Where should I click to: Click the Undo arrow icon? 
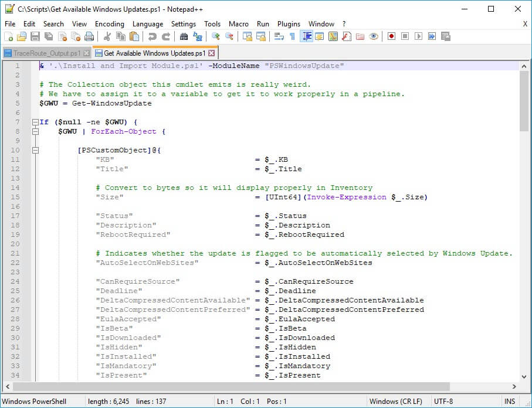(152, 36)
